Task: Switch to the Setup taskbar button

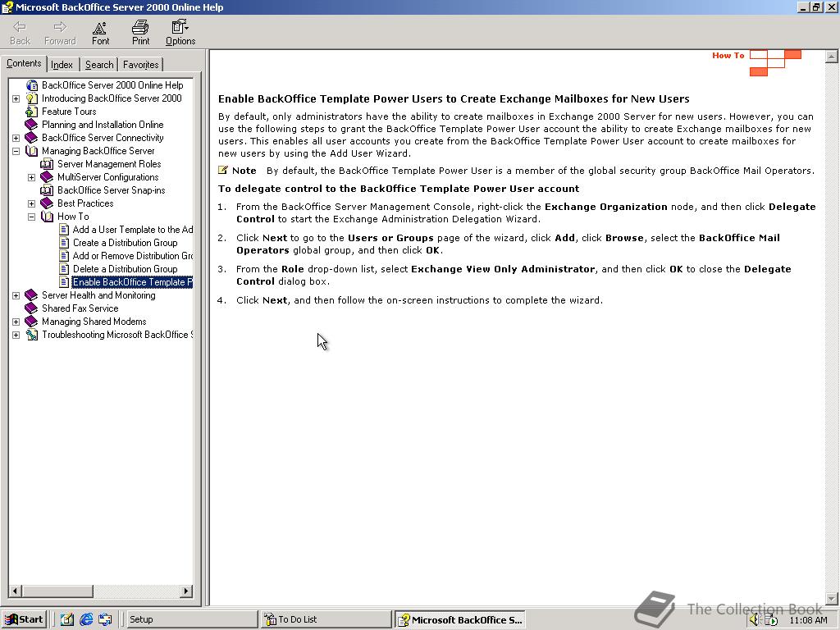Action: click(190, 619)
